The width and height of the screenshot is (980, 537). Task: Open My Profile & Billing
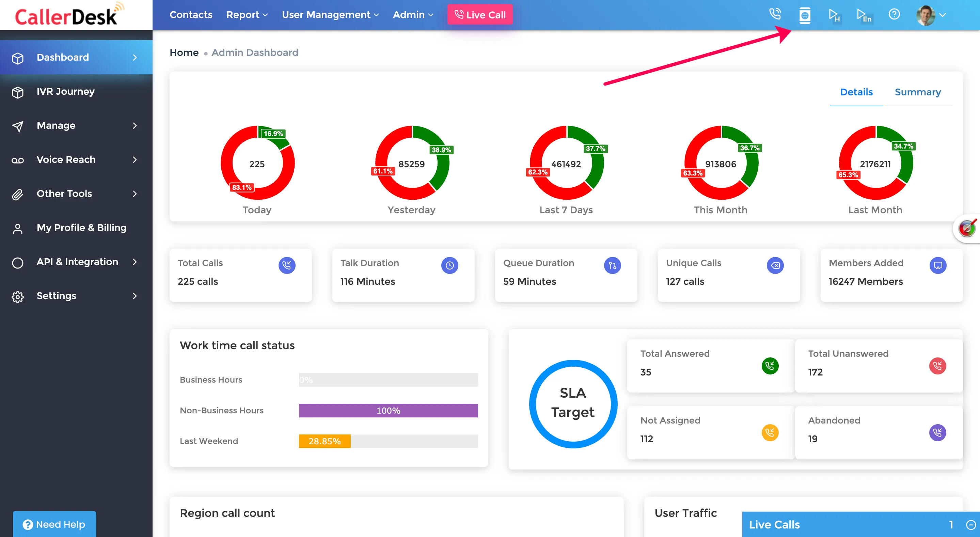76,228
